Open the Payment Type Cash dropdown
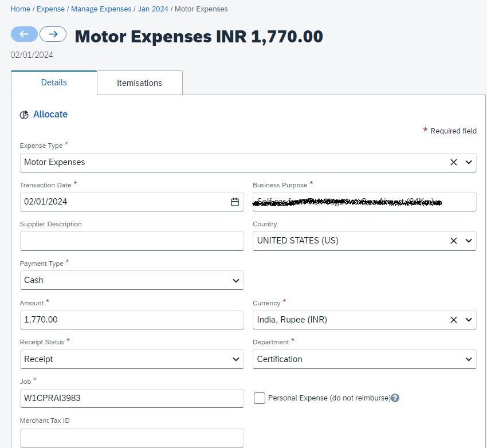Viewport: 487px width, 448px height. (132, 280)
